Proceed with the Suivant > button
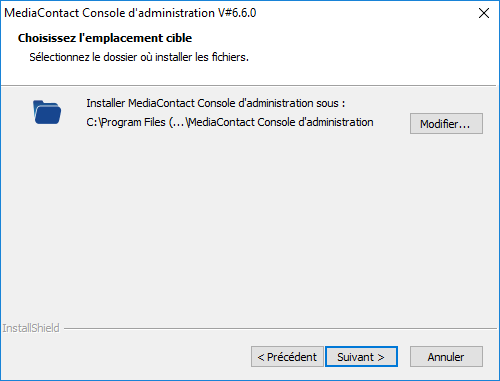 361,357
